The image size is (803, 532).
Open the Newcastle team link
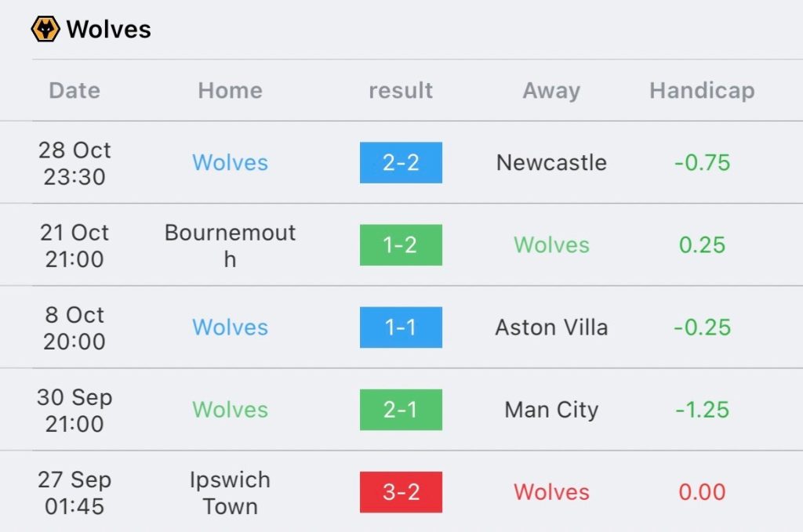551,163
